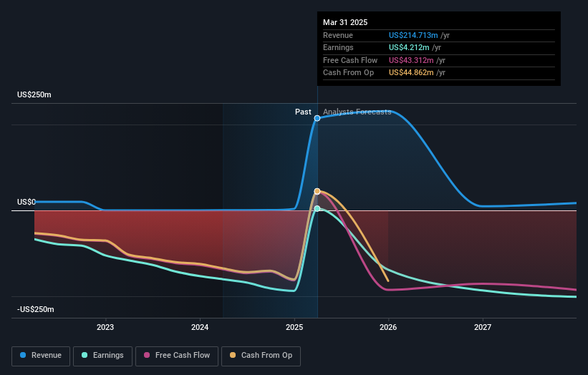Click the 2024 x-axis label
The height and width of the screenshot is (375, 588).
(200, 328)
